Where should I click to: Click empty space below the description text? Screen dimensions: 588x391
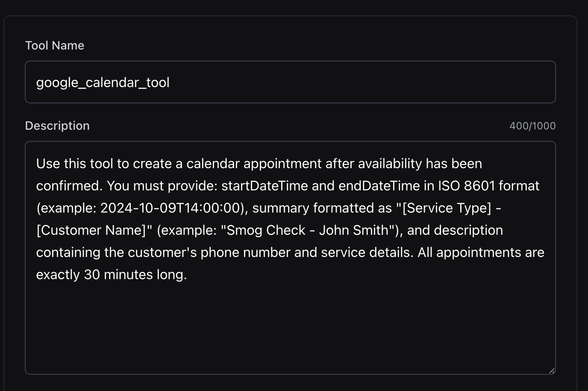point(290,329)
